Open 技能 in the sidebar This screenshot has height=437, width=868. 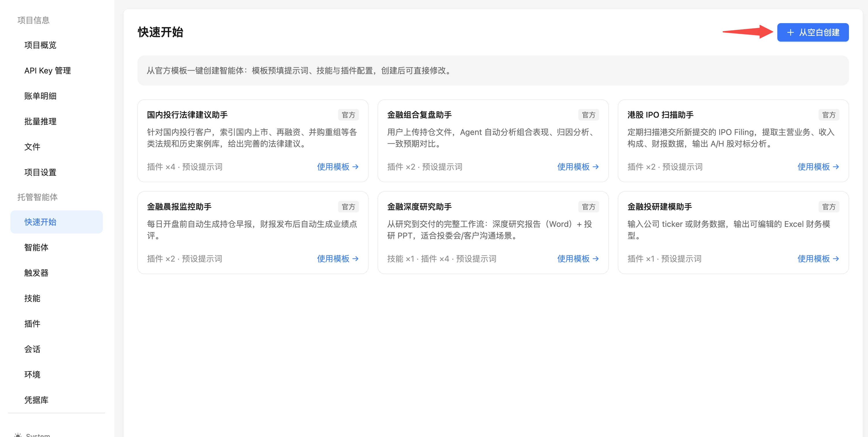coord(32,298)
